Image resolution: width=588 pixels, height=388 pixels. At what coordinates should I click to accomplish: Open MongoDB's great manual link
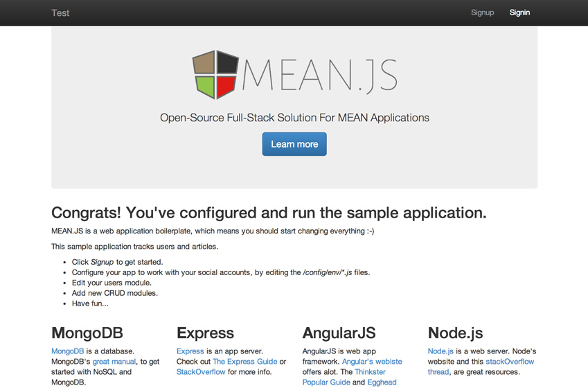(x=116, y=362)
